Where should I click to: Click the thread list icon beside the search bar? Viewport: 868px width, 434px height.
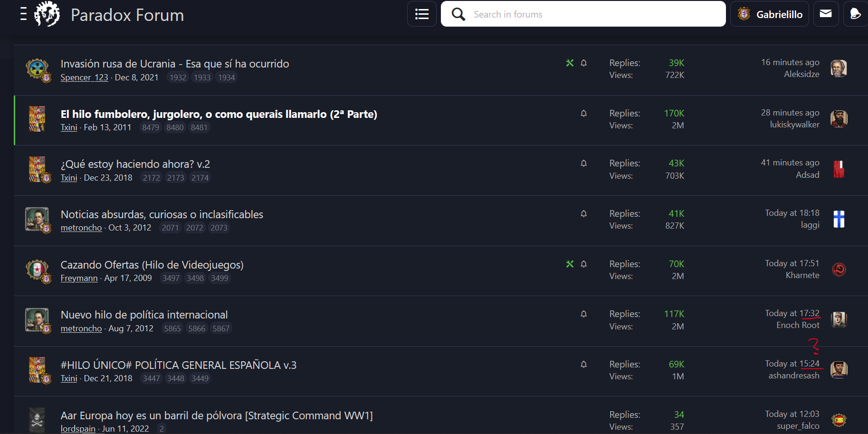pyautogui.click(x=421, y=14)
